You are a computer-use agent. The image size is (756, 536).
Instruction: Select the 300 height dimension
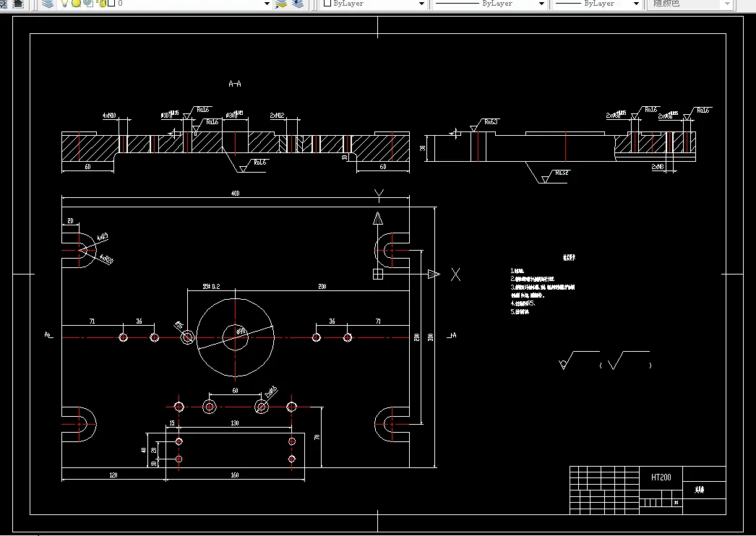tap(431, 337)
